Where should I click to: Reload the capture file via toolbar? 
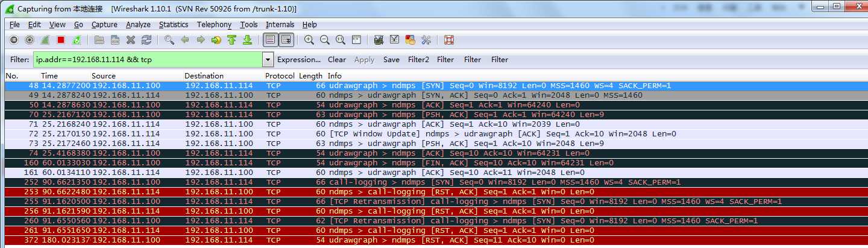(146, 40)
